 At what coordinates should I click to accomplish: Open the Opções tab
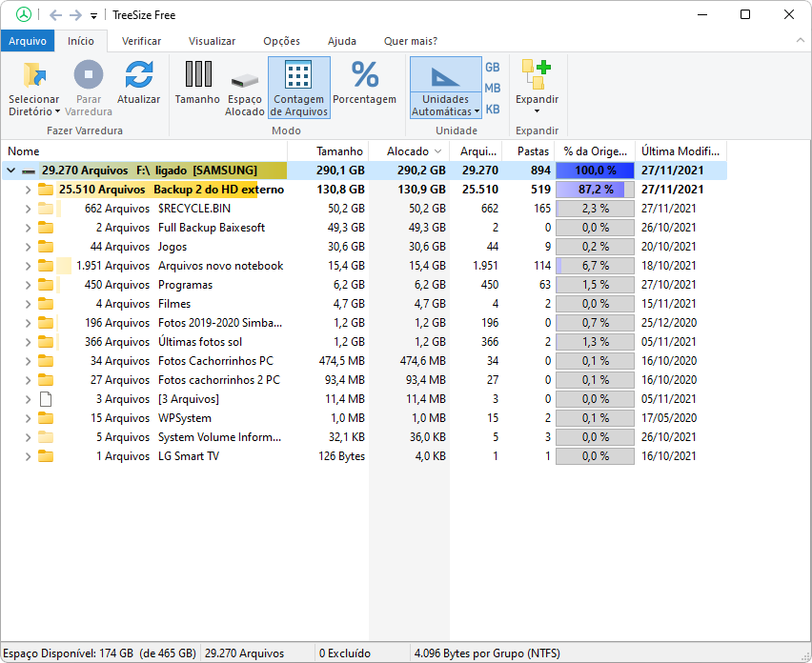(282, 41)
